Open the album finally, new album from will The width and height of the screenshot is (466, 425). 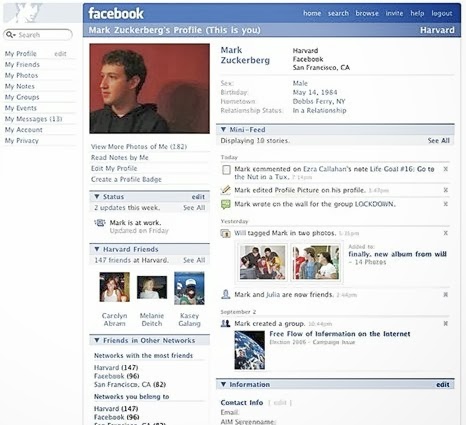click(397, 254)
